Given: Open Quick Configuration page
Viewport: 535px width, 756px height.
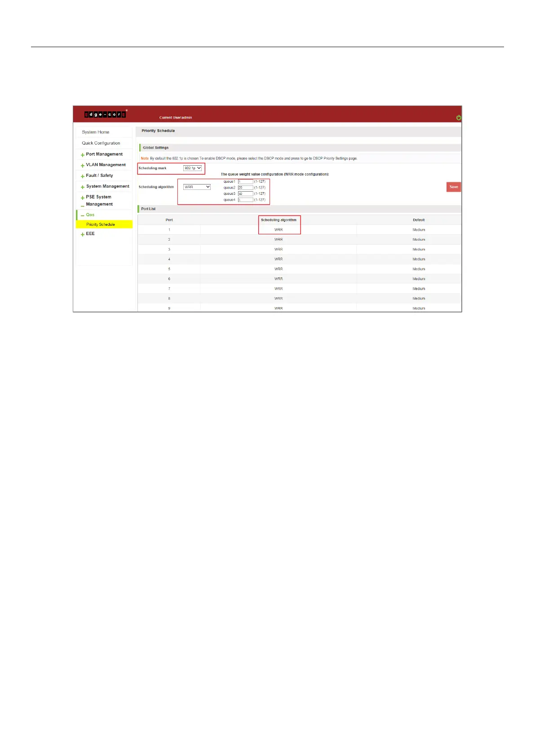Looking at the screenshot, I should (101, 143).
